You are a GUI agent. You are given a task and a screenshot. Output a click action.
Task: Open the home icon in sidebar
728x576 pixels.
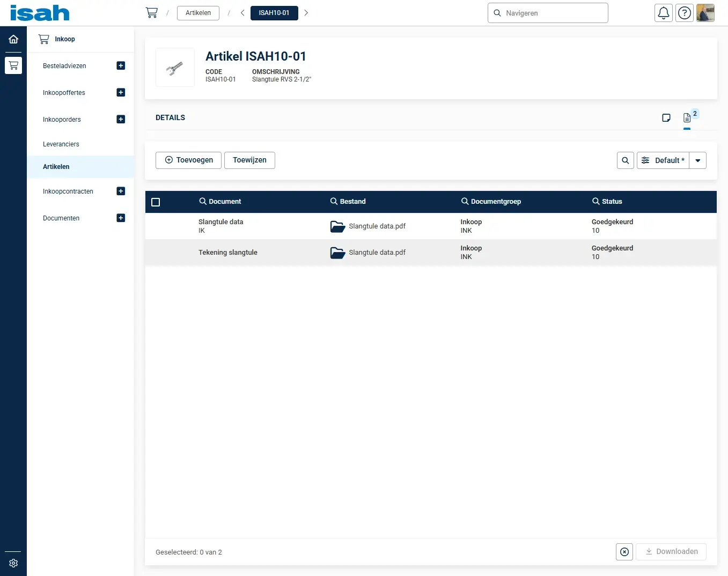pyautogui.click(x=13, y=39)
